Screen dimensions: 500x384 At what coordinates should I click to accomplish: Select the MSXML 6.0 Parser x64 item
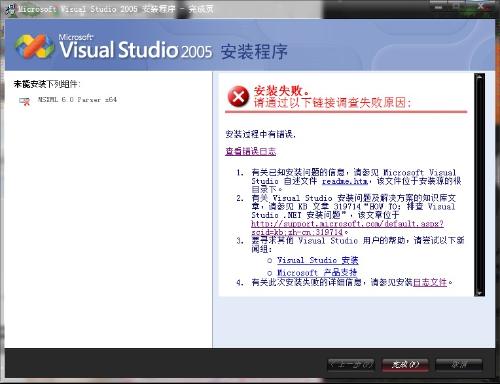pyautogui.click(x=77, y=100)
